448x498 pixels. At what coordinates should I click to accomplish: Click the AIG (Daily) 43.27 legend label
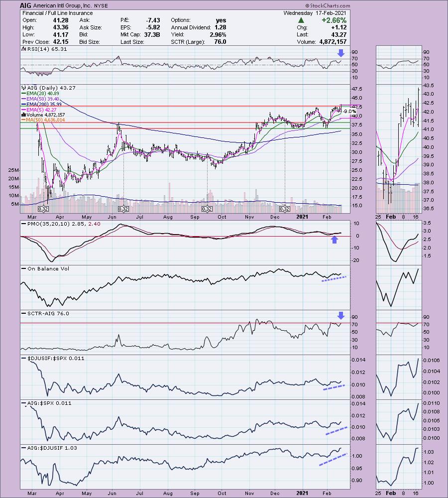pos(51,88)
